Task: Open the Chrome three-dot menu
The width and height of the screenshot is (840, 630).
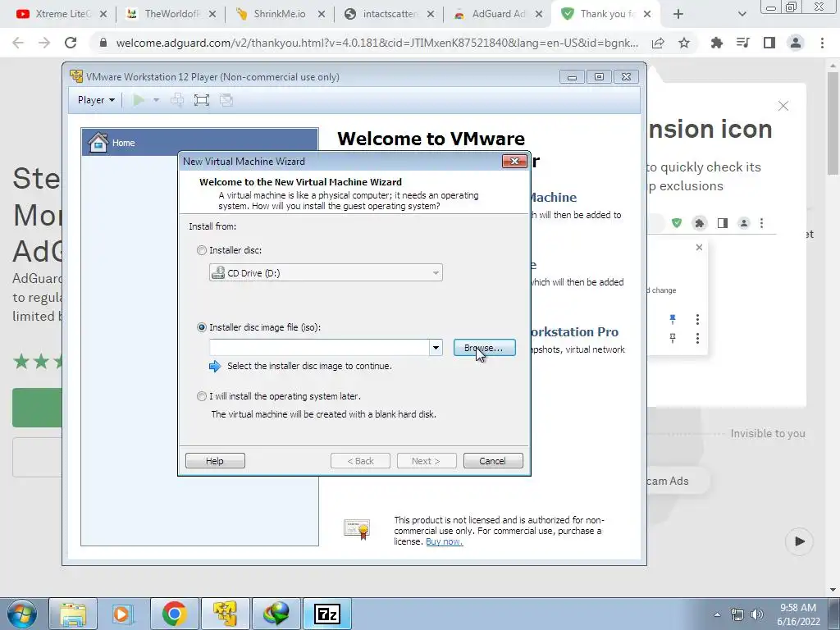Action: [822, 43]
